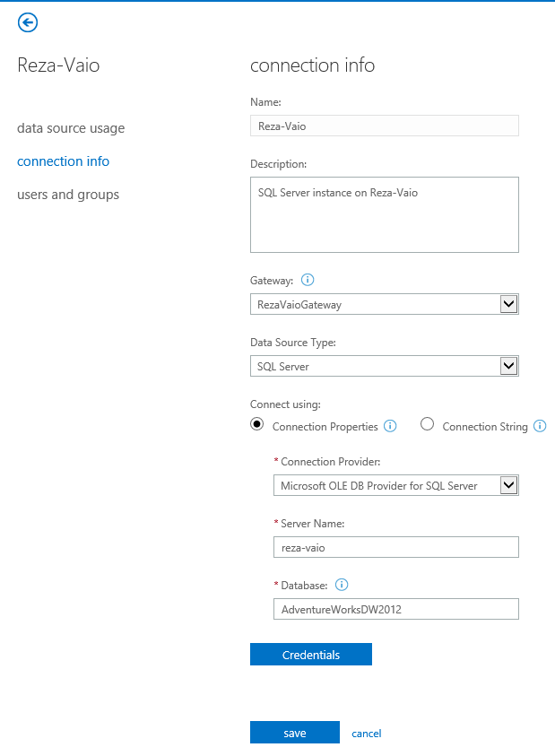Click inside the Description text area
The width and height of the screenshot is (555, 756).
(384, 214)
